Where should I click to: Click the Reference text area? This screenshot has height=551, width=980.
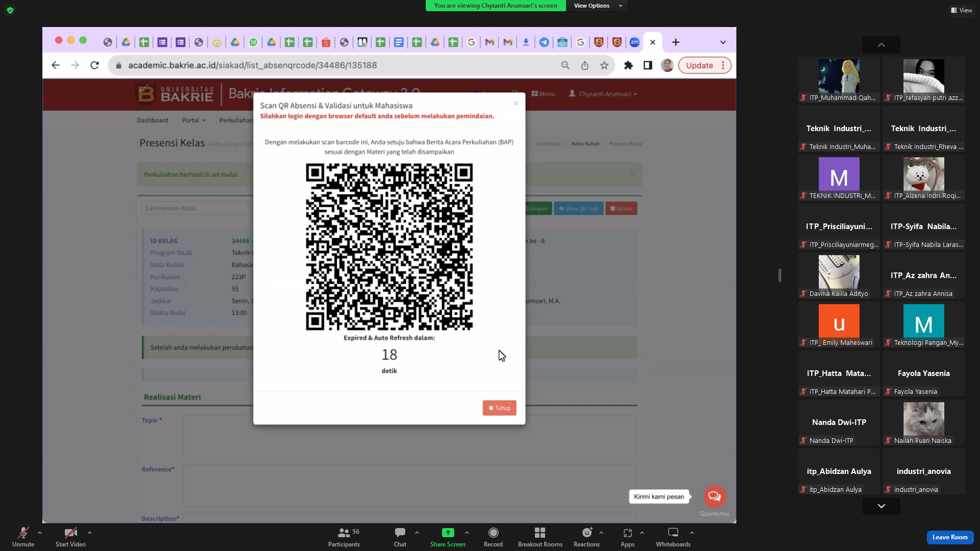click(410, 485)
